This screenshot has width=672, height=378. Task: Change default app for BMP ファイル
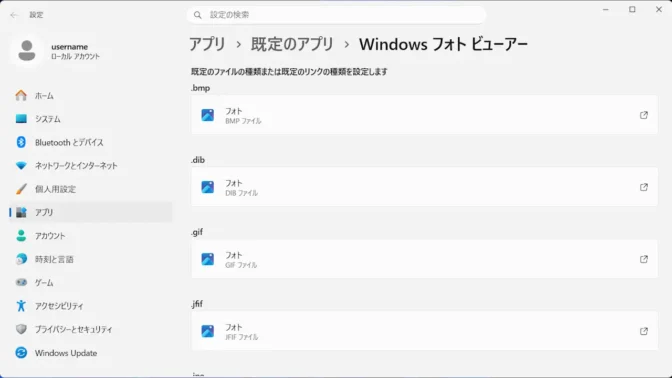click(x=424, y=115)
